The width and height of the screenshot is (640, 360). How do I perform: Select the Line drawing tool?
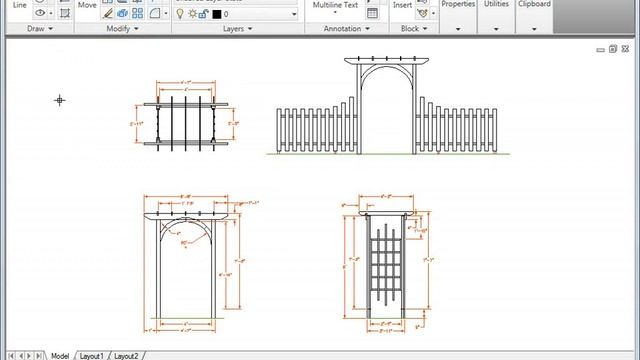(20, 5)
